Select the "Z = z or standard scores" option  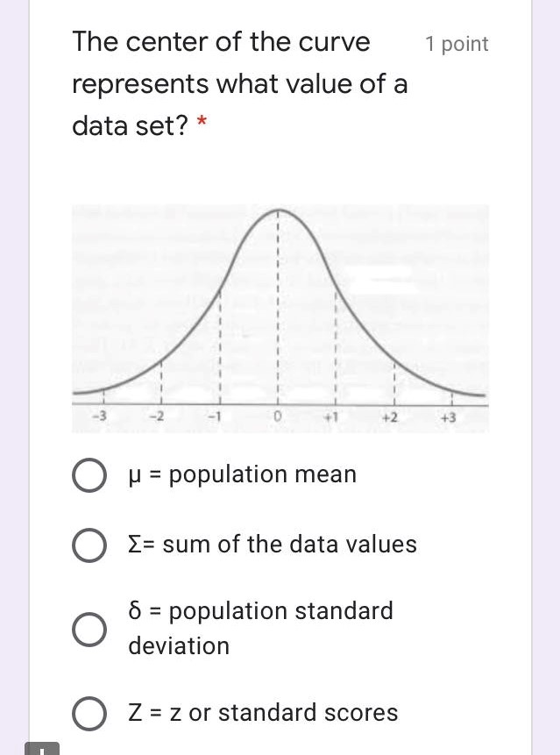(89, 713)
